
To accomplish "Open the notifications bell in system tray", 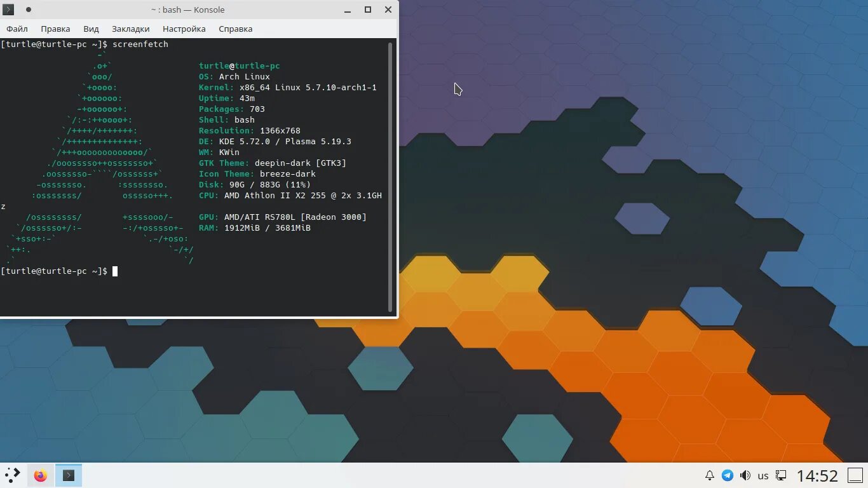I will pyautogui.click(x=710, y=475).
